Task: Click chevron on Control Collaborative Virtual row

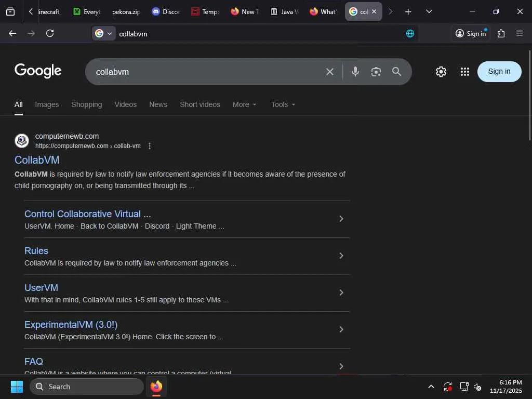Action: click(x=341, y=219)
